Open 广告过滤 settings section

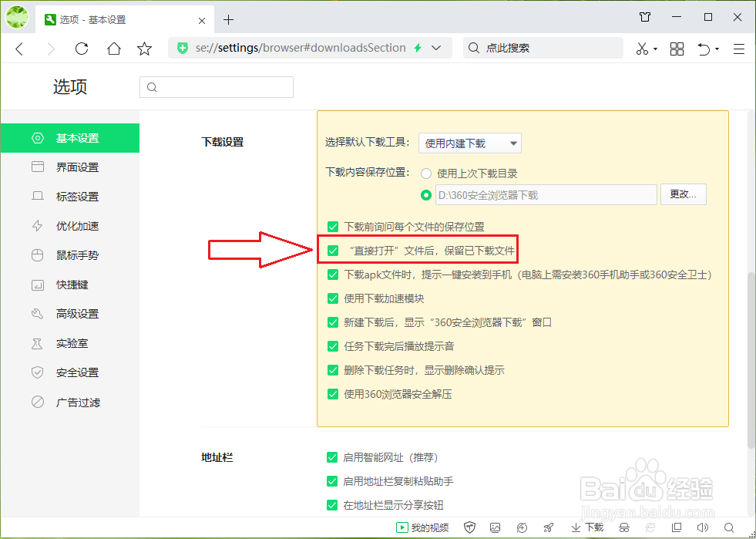click(x=78, y=402)
